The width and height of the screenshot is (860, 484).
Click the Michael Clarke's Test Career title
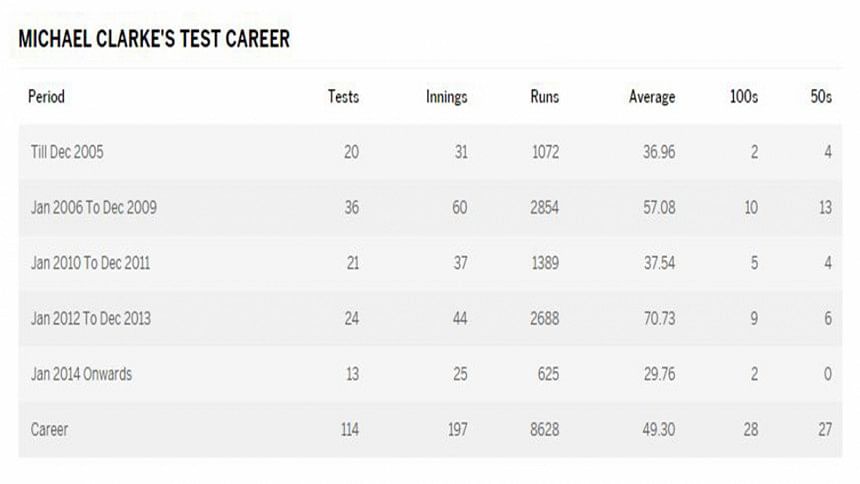pyautogui.click(x=154, y=39)
